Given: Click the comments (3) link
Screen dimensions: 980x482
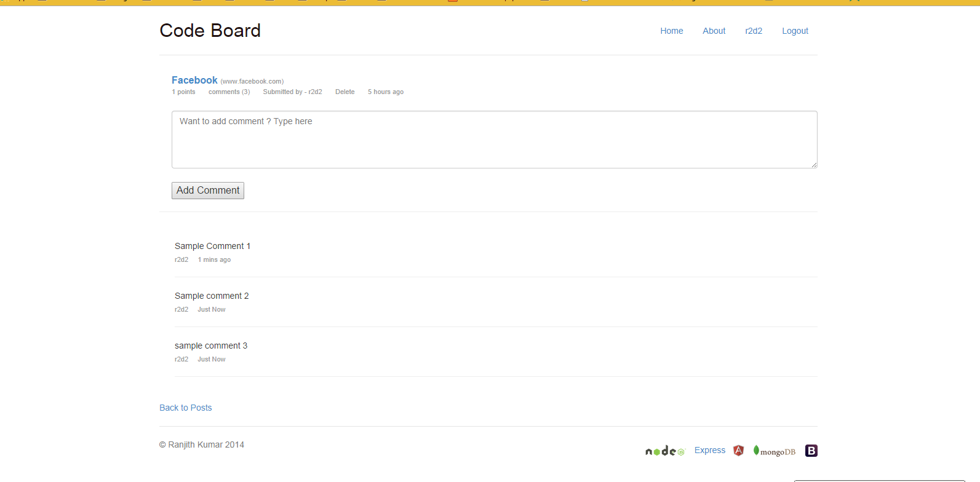Looking at the screenshot, I should point(229,92).
